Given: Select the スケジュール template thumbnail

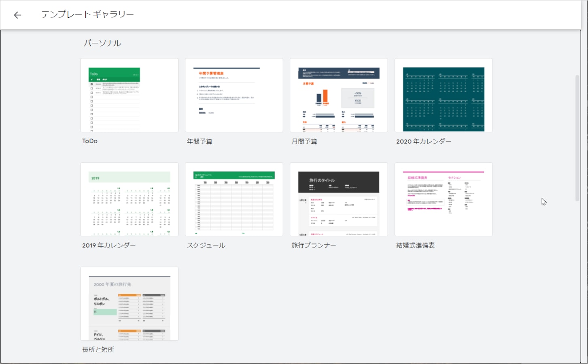Looking at the screenshot, I should [x=234, y=199].
